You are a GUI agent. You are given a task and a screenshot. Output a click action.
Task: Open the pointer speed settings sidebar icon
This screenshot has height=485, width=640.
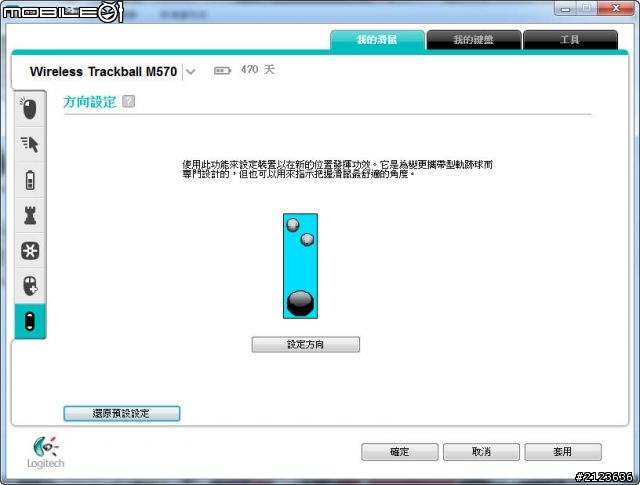(x=30, y=144)
